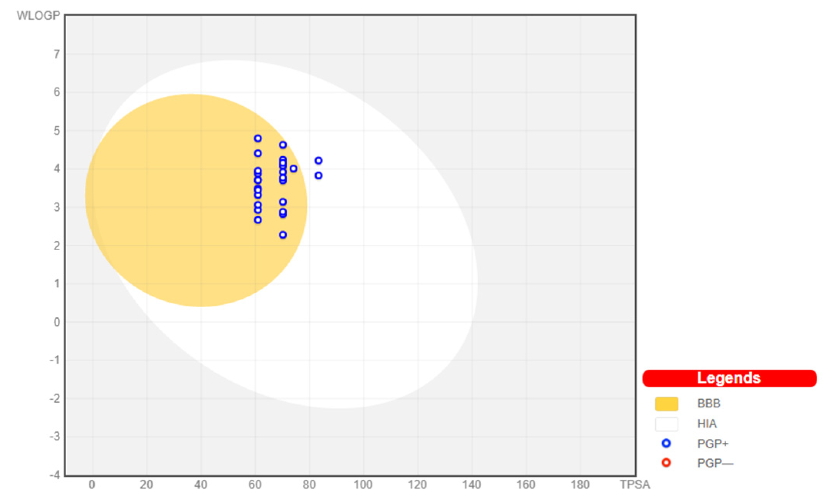The image size is (826, 504).
Task: Click the lower data point near TPSA 83
Action: [x=318, y=176]
